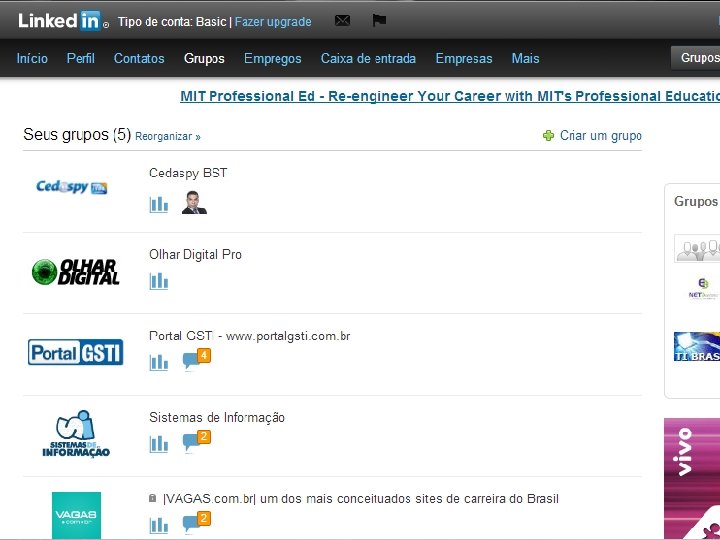
Task: Expand the Mais menu
Action: click(x=526, y=58)
